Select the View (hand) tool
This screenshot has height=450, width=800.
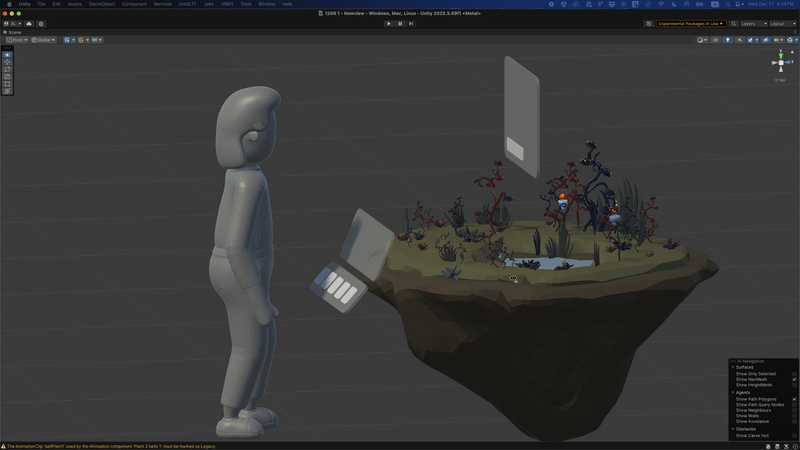pos(7,55)
